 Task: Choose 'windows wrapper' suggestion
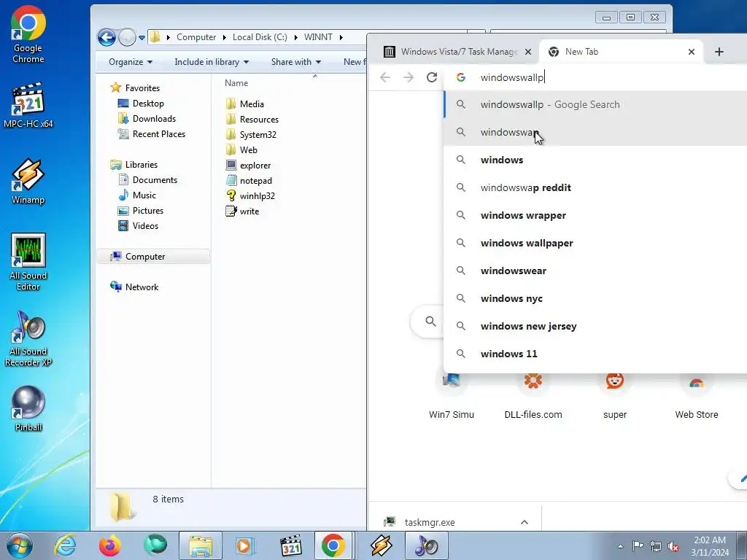[595, 215]
